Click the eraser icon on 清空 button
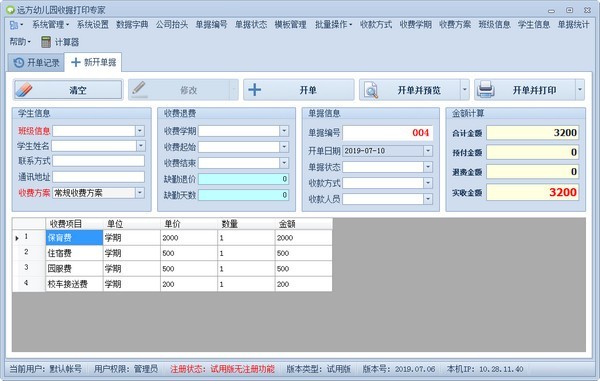 24,90
